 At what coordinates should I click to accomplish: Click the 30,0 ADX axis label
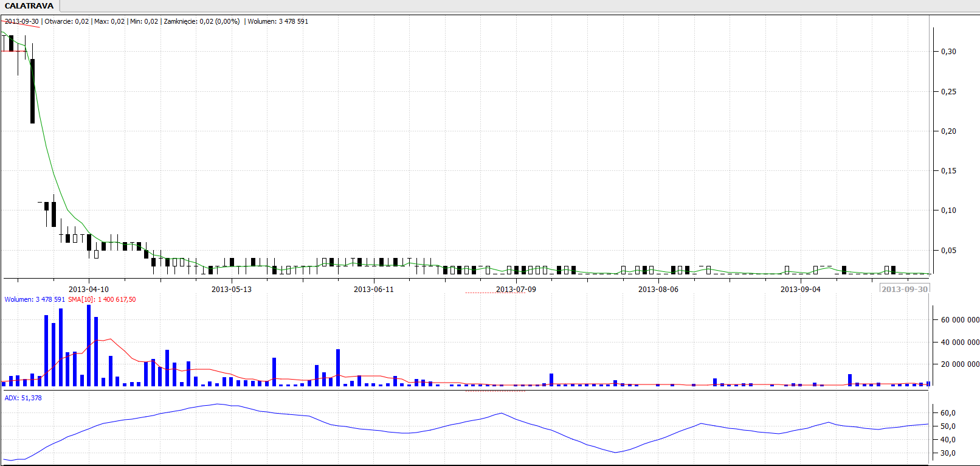pyautogui.click(x=948, y=453)
